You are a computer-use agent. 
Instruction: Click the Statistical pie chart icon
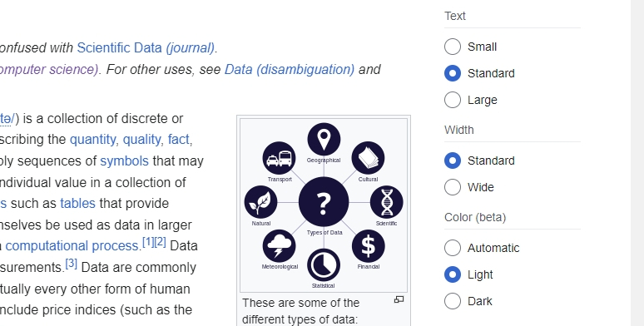pyautogui.click(x=324, y=264)
